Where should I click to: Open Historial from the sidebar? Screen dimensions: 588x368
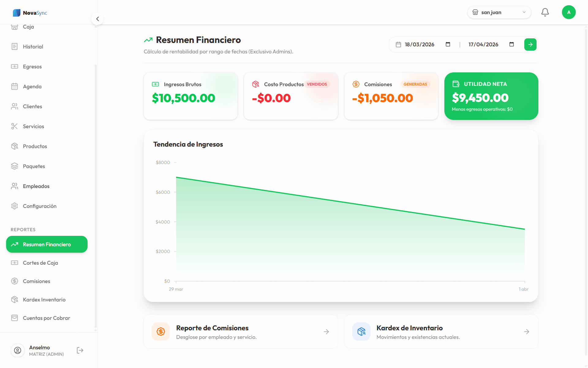click(47, 47)
